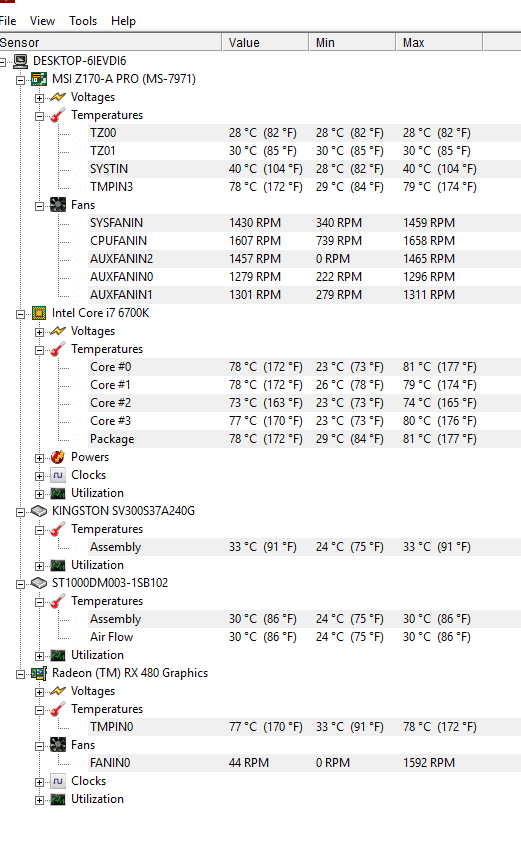Expand Clocks under Radeon RX 480 Graphics
Screen dimensions: 521x857
click(39, 782)
